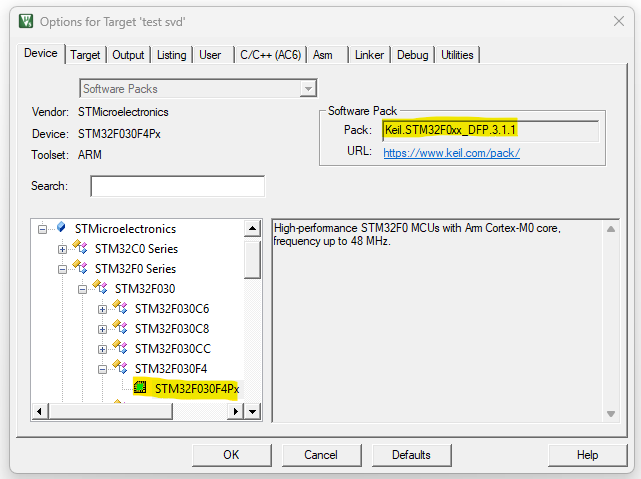Open the Linker tab
The height and width of the screenshot is (479, 641).
point(369,55)
